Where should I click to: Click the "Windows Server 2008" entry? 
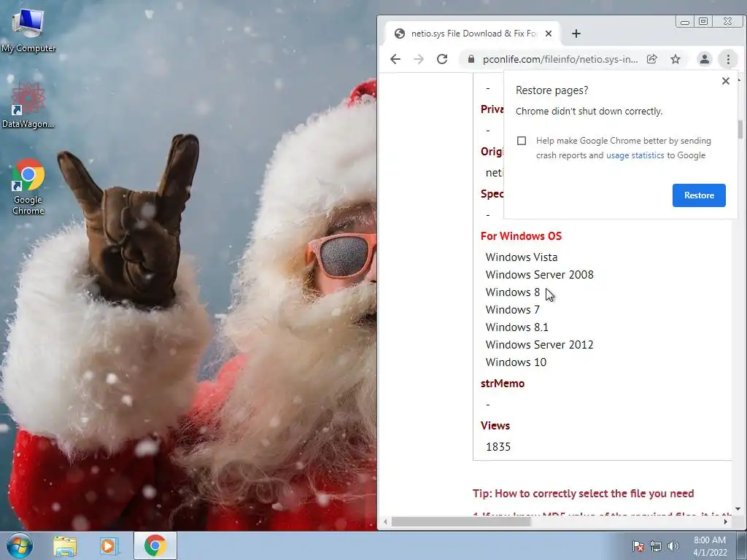(539, 275)
